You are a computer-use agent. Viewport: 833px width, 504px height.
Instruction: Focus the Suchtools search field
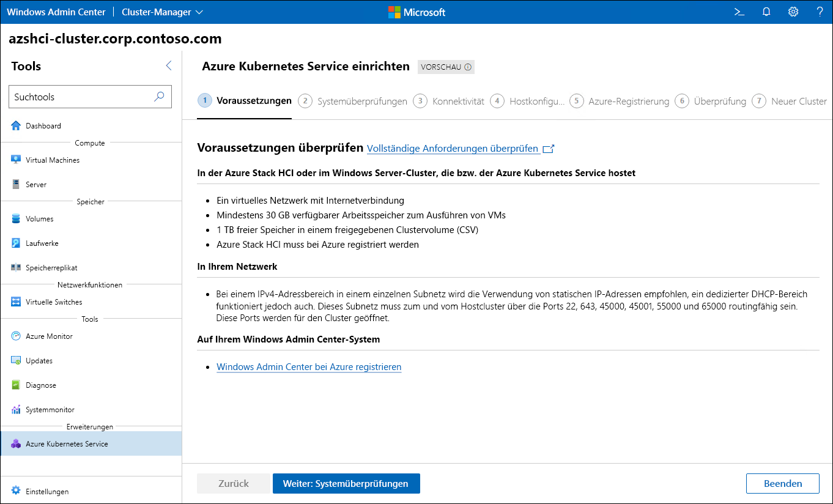(x=91, y=97)
